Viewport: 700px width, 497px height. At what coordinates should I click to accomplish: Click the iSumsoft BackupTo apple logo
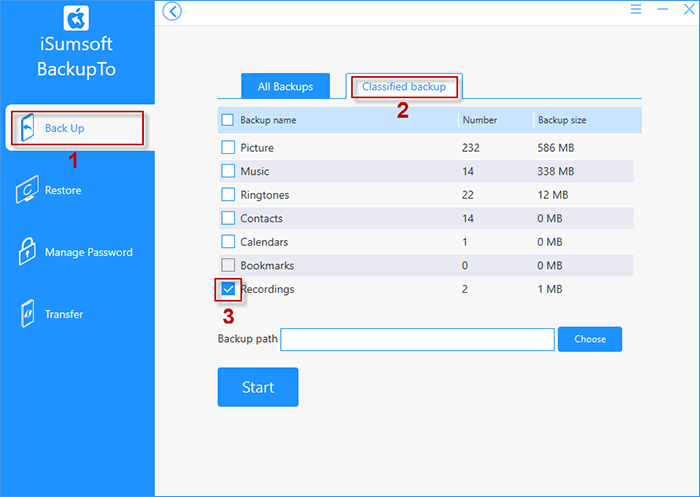tap(76, 18)
